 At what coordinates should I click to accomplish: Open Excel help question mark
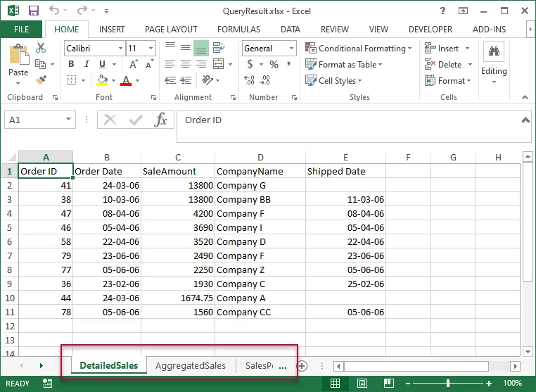(x=442, y=11)
